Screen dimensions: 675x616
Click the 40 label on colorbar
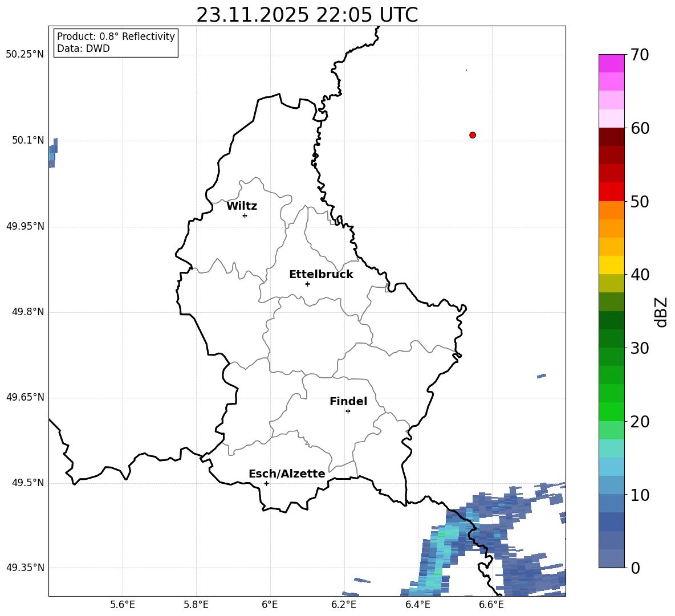click(640, 275)
